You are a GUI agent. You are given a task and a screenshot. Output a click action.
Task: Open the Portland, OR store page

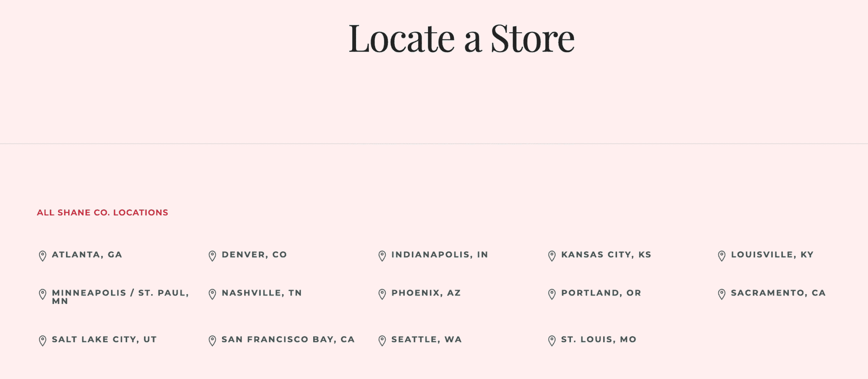pyautogui.click(x=601, y=293)
